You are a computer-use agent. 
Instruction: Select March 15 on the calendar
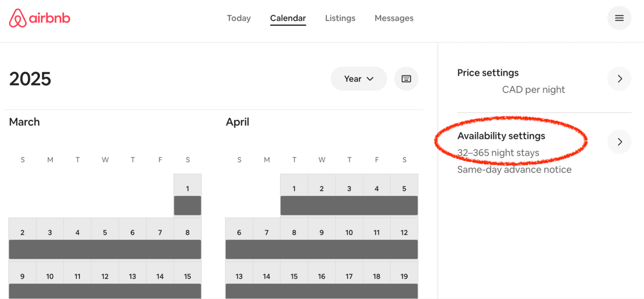(187, 276)
